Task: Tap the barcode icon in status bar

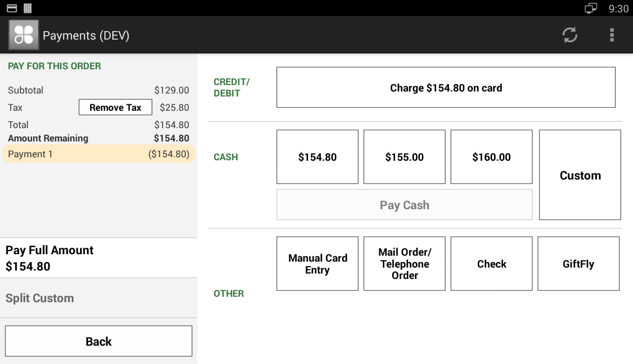Action: coord(27,8)
